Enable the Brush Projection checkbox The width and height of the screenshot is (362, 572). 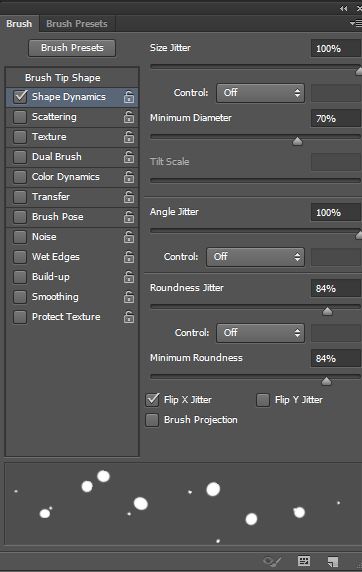pyautogui.click(x=152, y=420)
